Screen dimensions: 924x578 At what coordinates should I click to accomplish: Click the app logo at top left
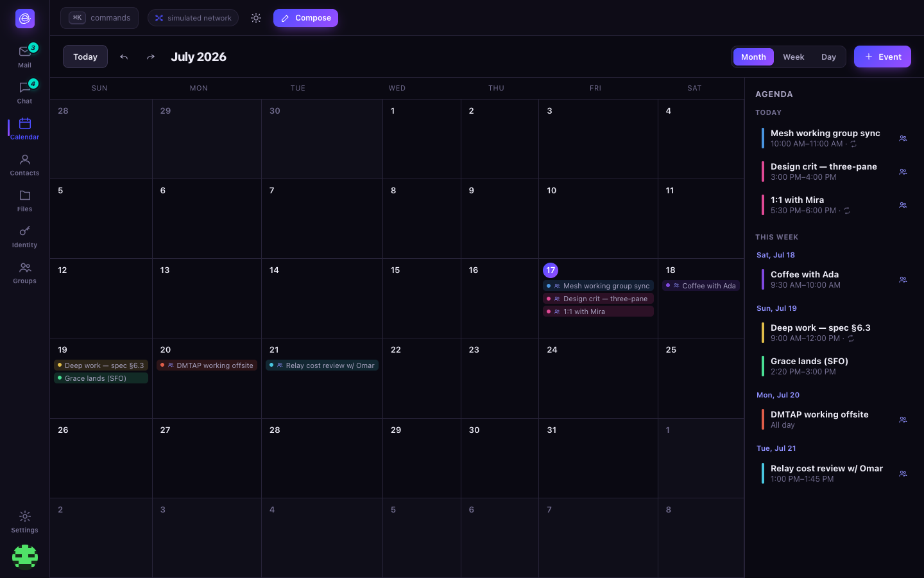(x=25, y=19)
